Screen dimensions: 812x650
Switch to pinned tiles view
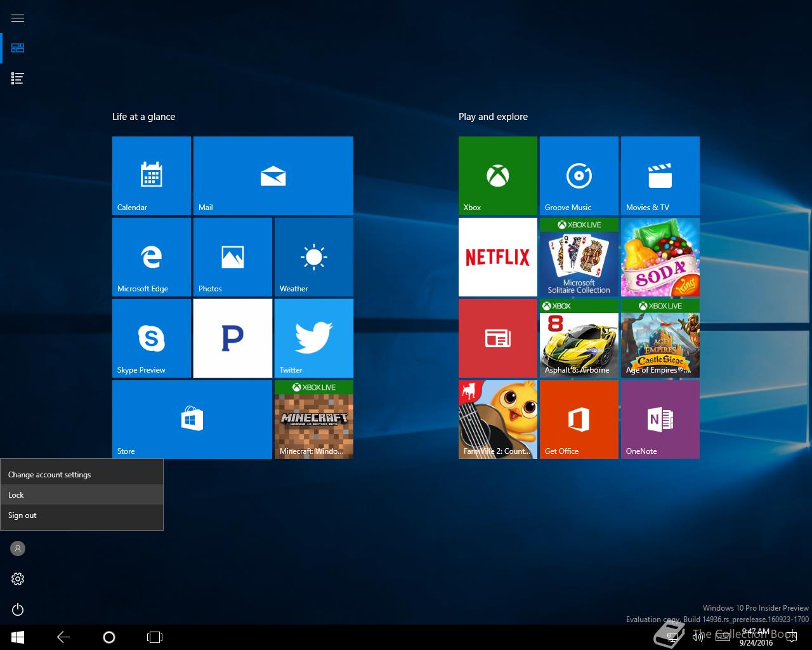click(x=18, y=48)
